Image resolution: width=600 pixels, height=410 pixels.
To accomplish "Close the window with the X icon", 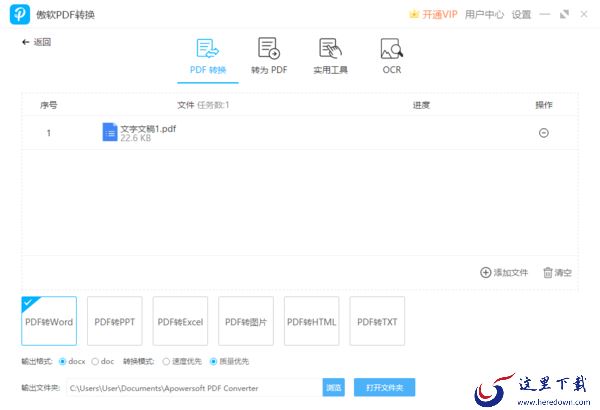I will [584, 15].
